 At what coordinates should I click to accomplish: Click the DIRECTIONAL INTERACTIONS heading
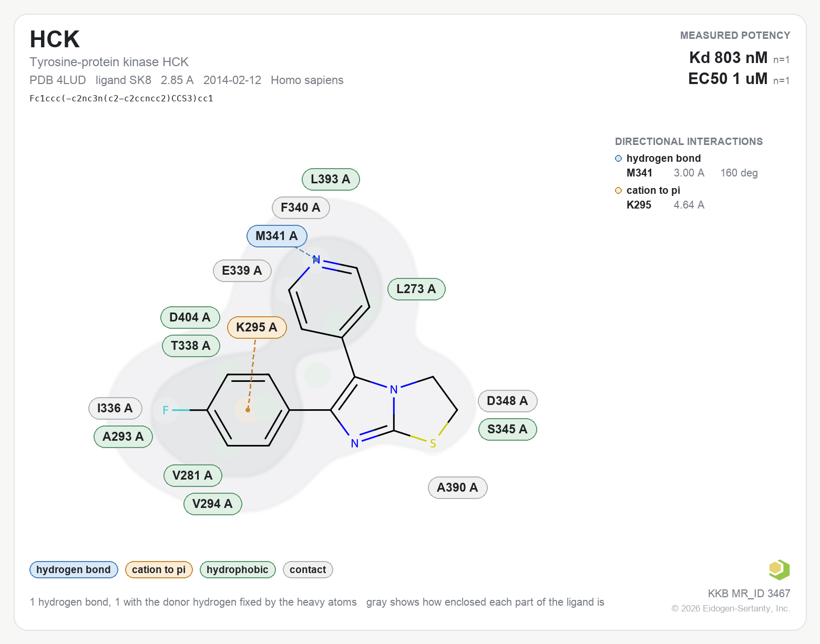(689, 141)
